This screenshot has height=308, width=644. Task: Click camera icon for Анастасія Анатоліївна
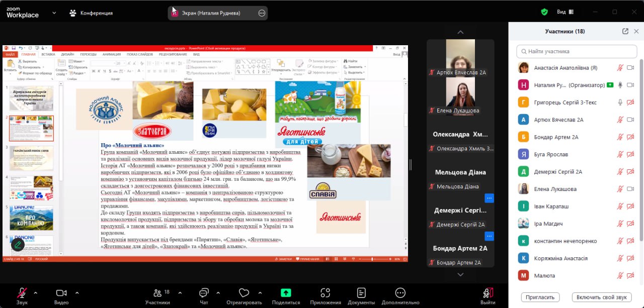tap(630, 68)
